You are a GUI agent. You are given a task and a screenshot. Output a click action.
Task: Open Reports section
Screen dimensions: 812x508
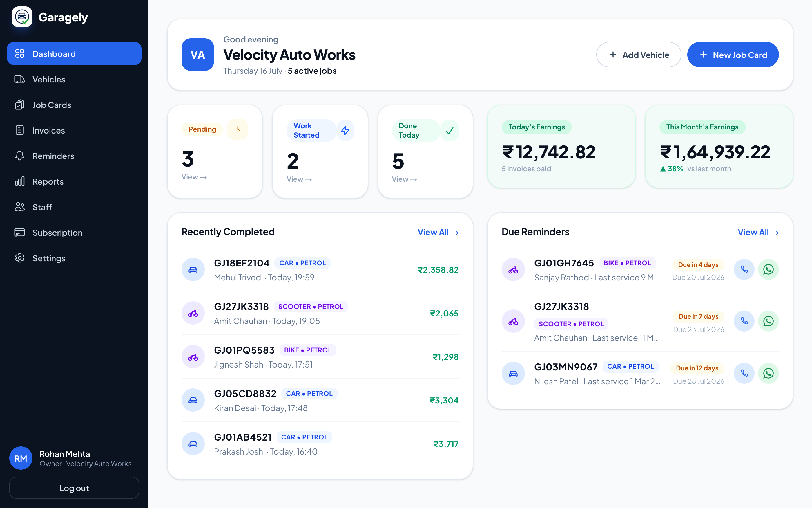pyautogui.click(x=74, y=181)
